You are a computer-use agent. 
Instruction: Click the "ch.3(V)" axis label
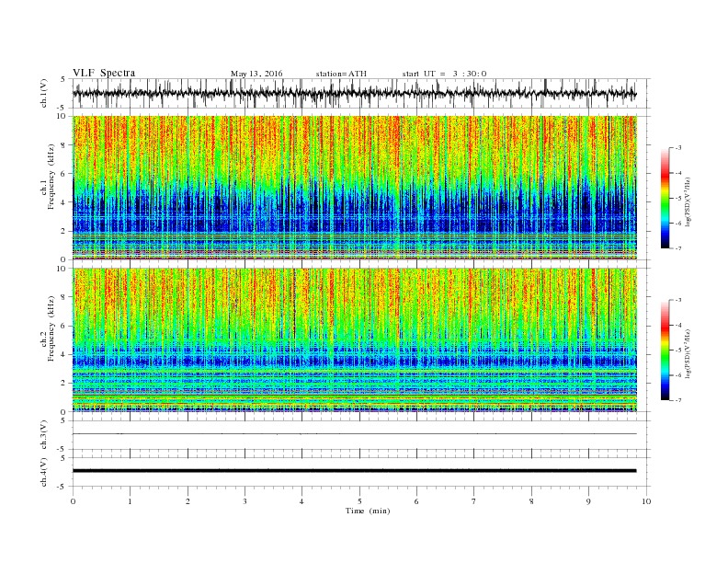[x=44, y=435]
